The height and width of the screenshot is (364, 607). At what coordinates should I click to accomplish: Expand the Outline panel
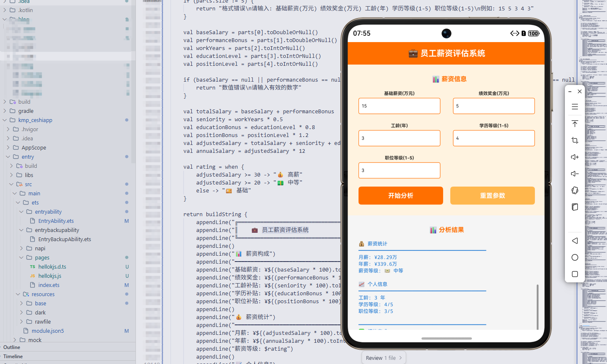pos(68,347)
